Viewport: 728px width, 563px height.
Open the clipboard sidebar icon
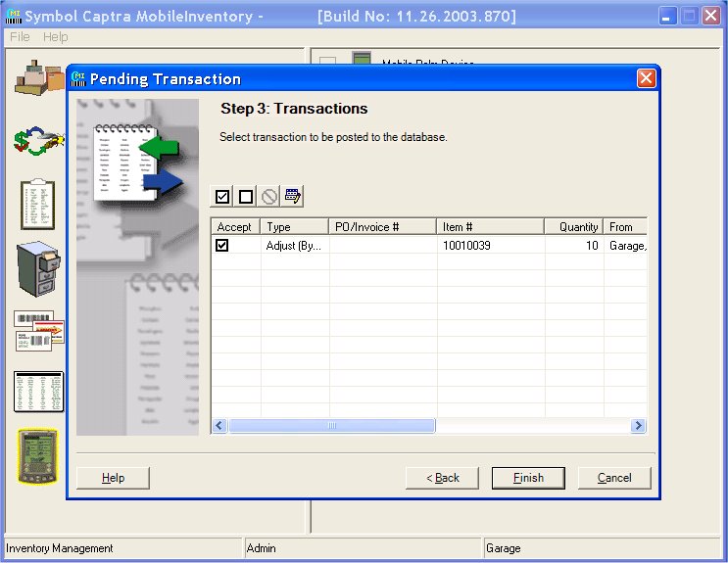[37, 205]
